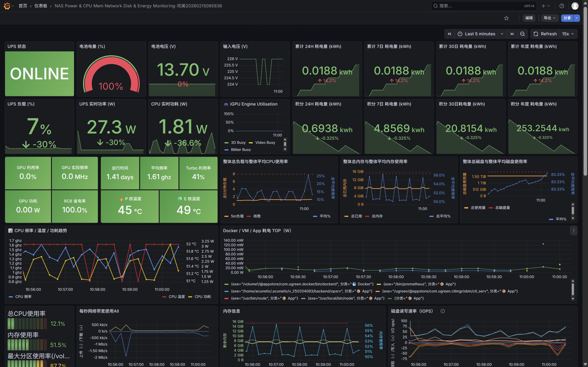Show info icon on 磁盘读写速率 panel
The height and width of the screenshot is (367, 588).
(x=442, y=311)
